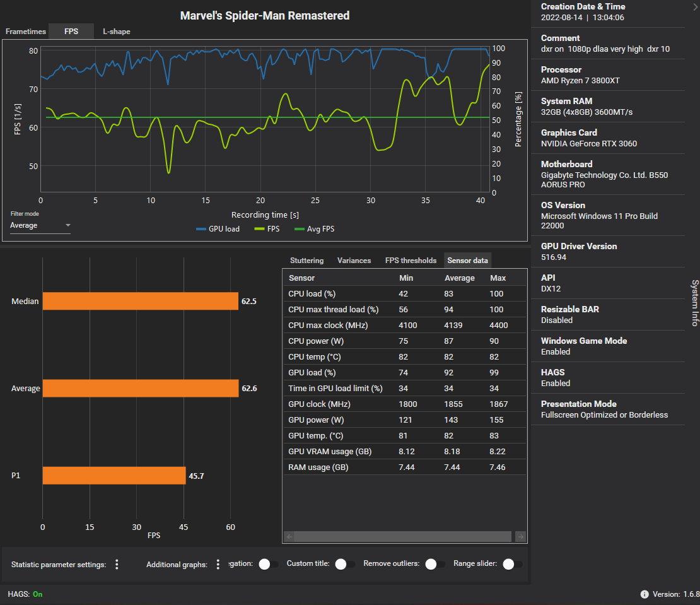Select the CPU max clock (MHz) row

click(x=404, y=325)
